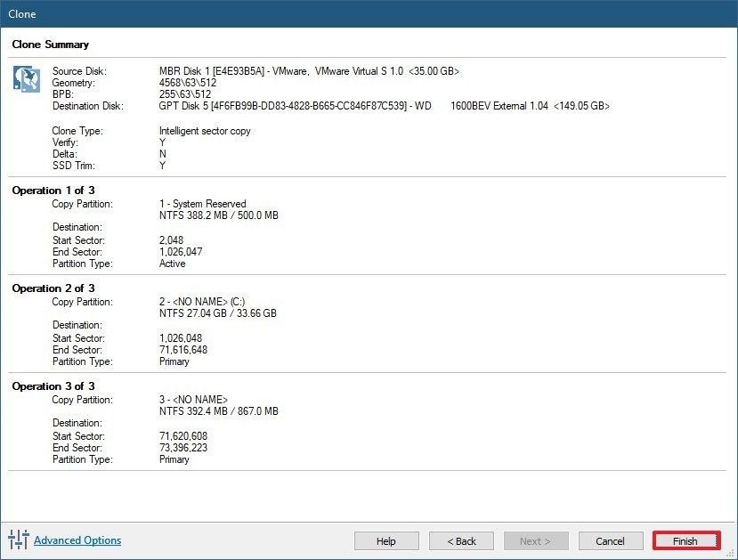
Task: Click the System Reserved partition entry
Action: tap(202, 204)
